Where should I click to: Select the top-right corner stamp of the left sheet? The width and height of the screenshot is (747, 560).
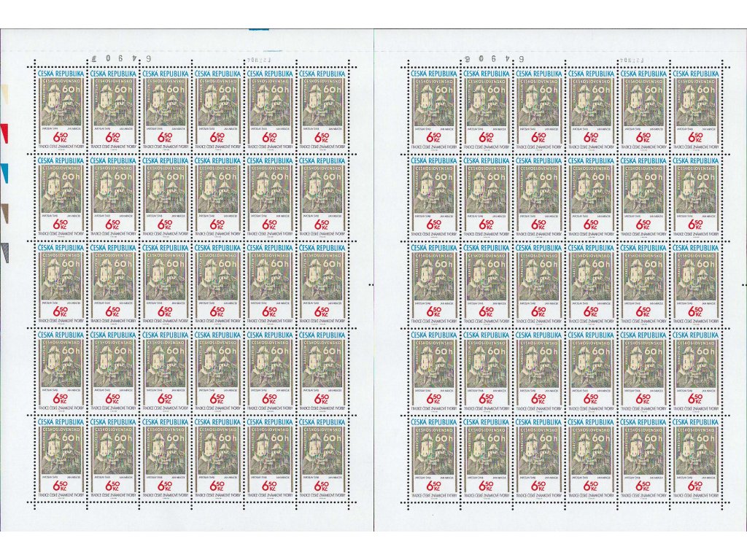[322, 109]
